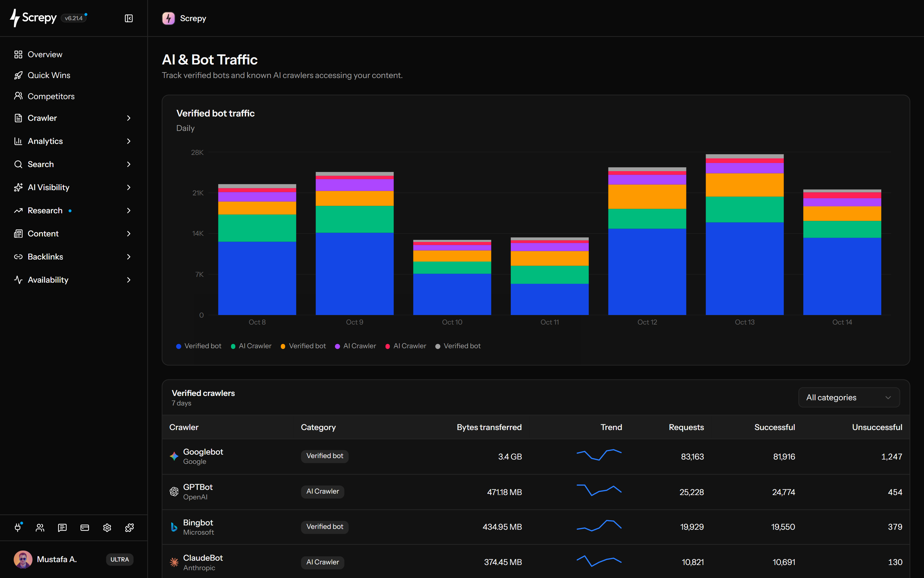
Task: Expand the AI Visibility menu chevron
Action: point(129,187)
